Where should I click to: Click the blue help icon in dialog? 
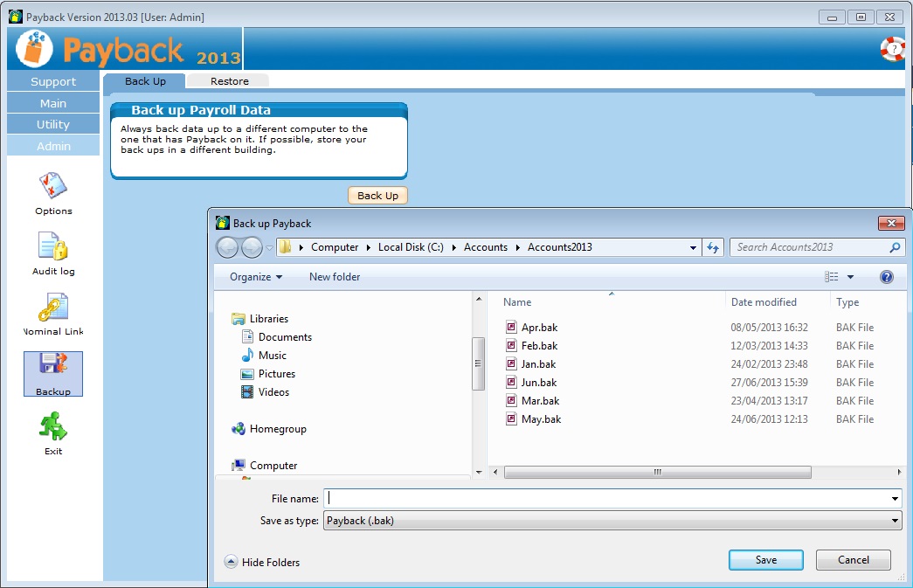tap(887, 277)
